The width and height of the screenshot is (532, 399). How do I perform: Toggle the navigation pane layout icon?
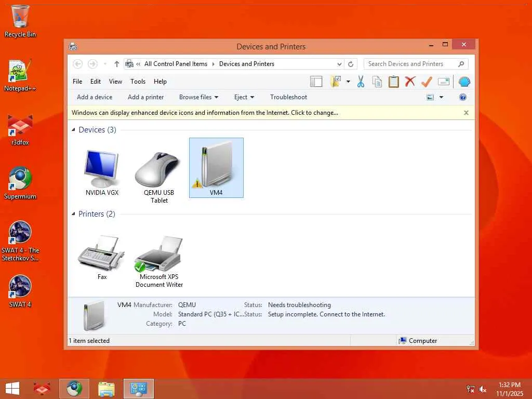316,82
